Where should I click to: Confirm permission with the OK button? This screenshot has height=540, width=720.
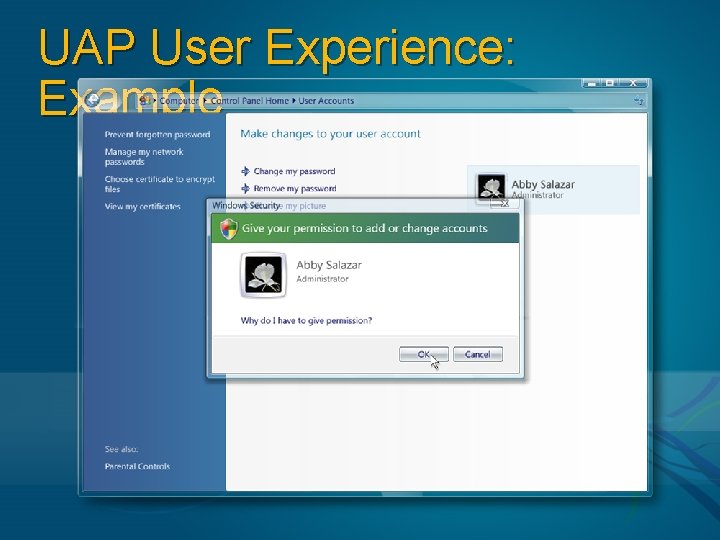coord(423,354)
